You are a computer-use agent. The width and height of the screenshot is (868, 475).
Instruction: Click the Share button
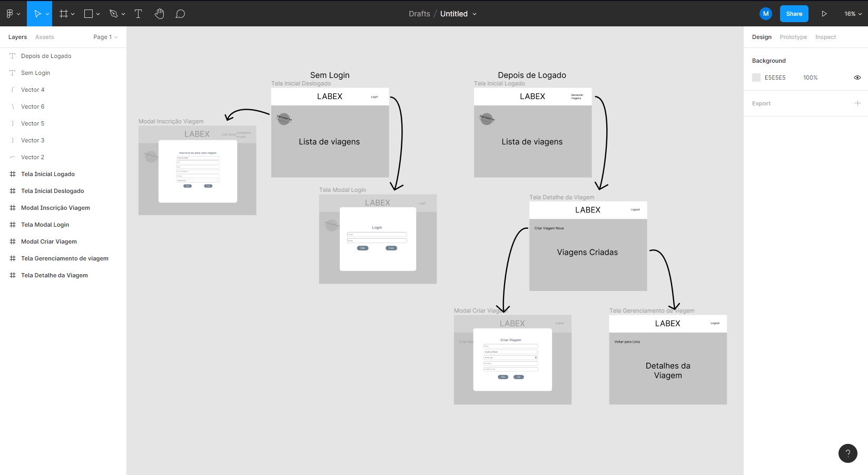[x=794, y=14]
